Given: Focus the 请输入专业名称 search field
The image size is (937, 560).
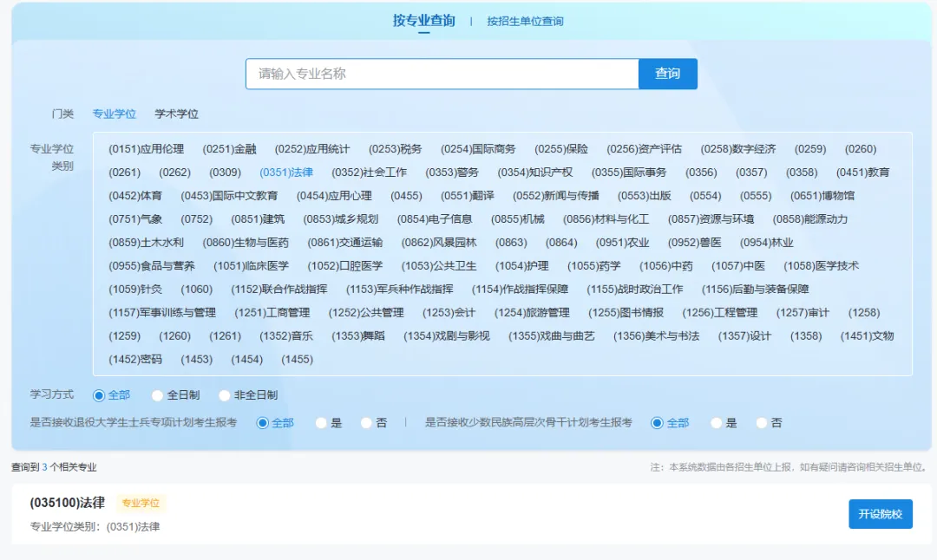Looking at the screenshot, I should [x=442, y=74].
